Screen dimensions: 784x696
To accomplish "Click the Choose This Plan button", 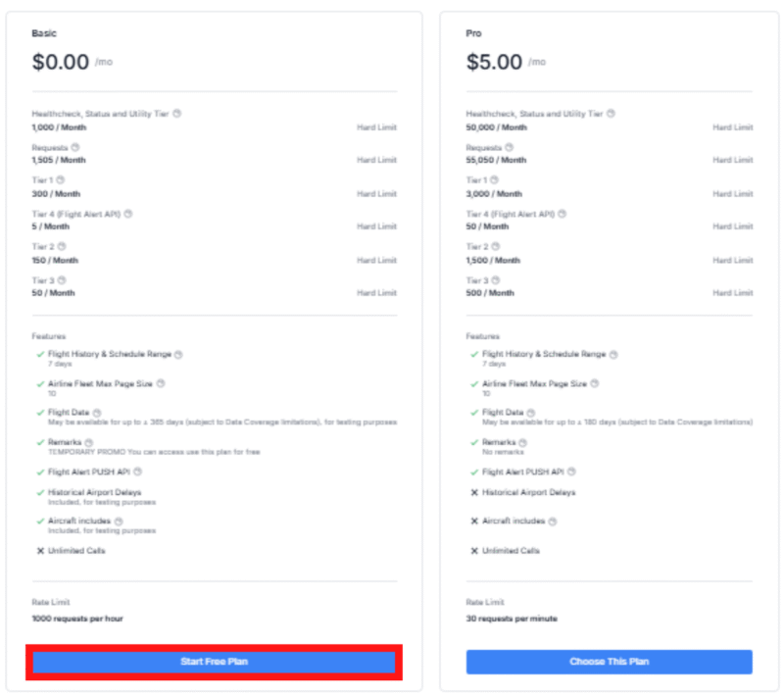I will (x=609, y=662).
